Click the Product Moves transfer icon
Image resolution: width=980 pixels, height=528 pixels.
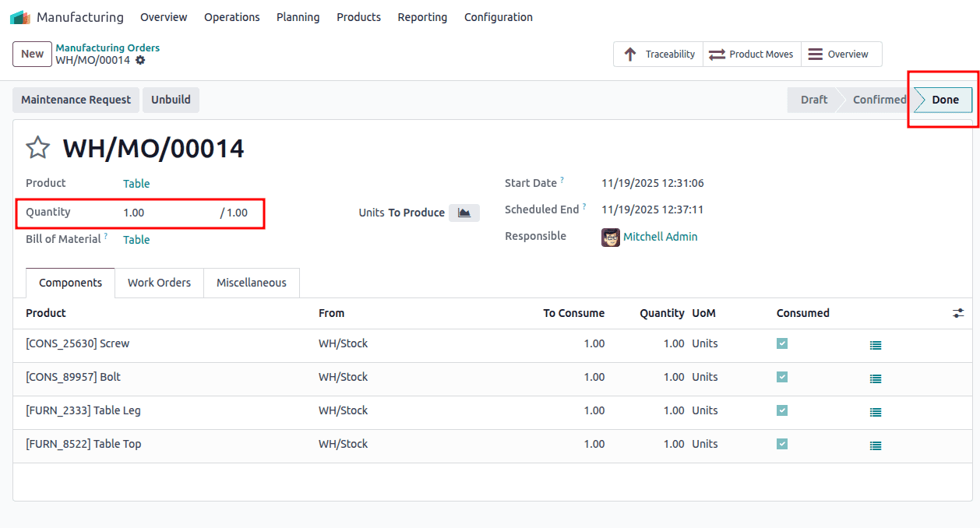tap(717, 54)
